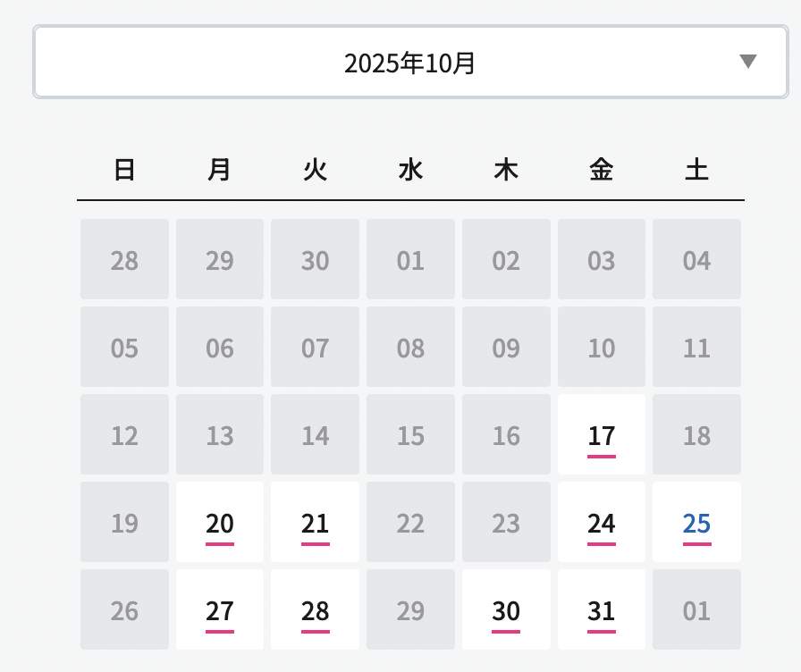The height and width of the screenshot is (672, 801).
Task: Click disabled date 18 cell
Action: pos(696,435)
